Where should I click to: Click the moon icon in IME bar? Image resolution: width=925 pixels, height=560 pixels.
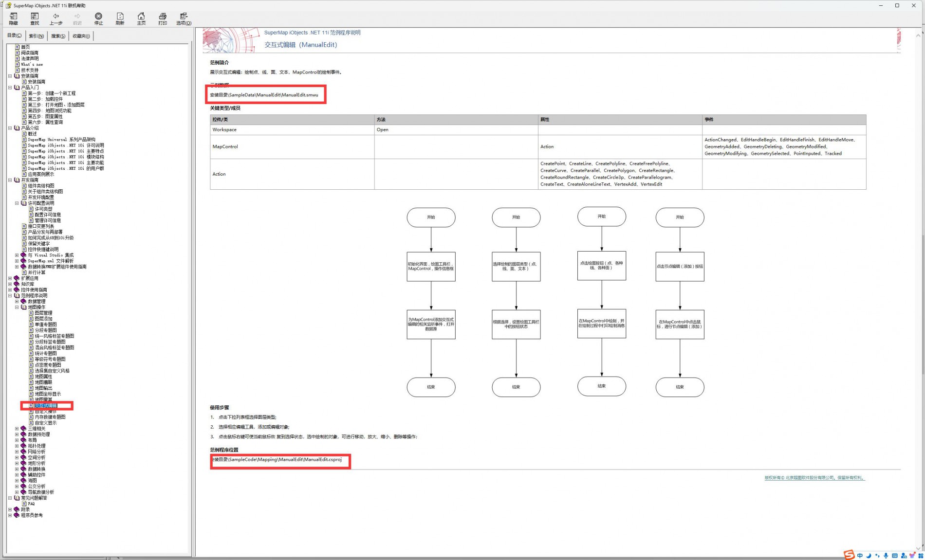(869, 556)
